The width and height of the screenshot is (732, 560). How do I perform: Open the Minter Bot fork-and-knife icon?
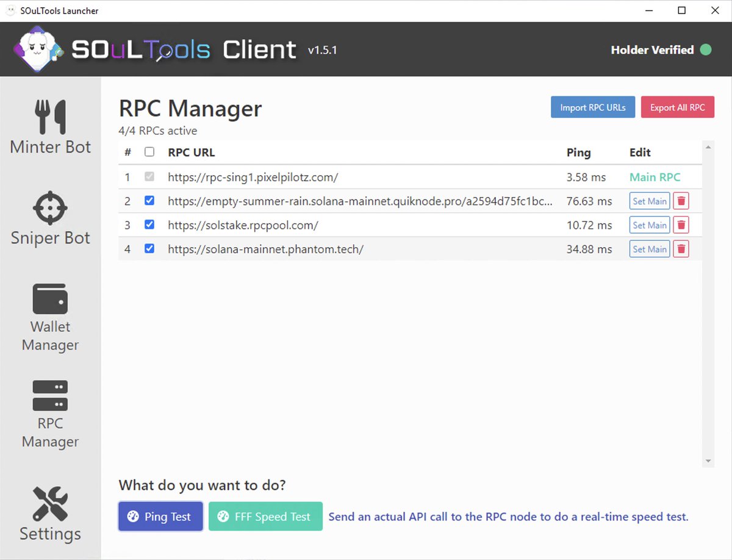[51, 117]
